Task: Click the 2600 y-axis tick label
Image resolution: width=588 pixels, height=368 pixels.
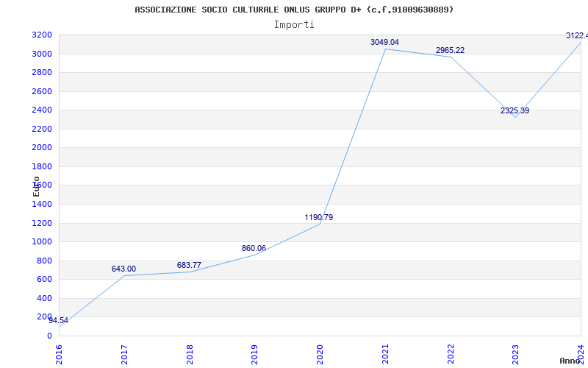Action: pos(42,91)
